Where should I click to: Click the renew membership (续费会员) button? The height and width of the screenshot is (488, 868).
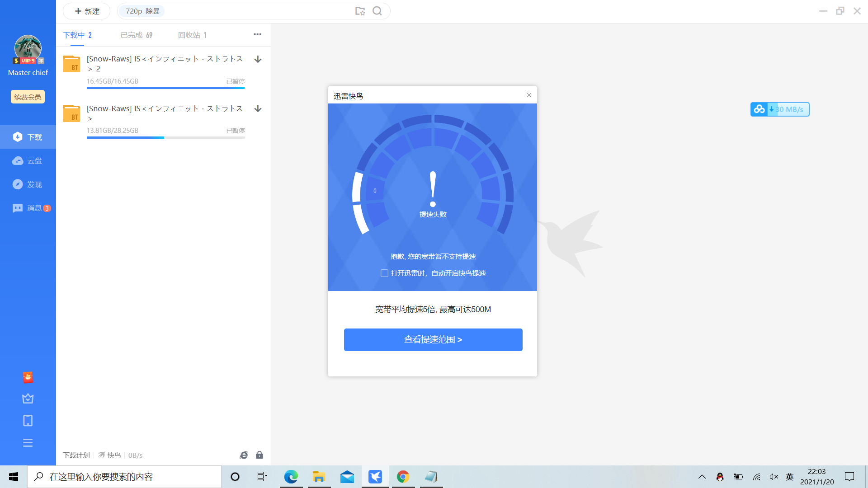coord(28,97)
